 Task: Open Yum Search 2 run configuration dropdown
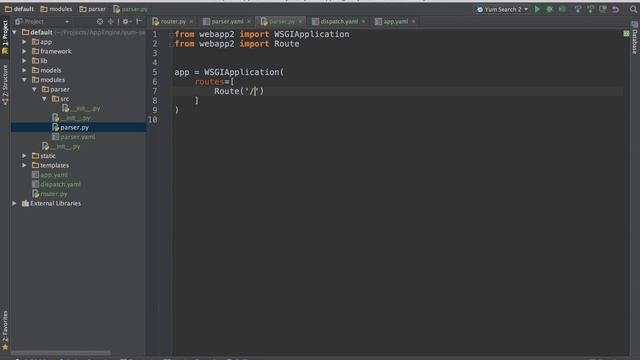(502, 9)
